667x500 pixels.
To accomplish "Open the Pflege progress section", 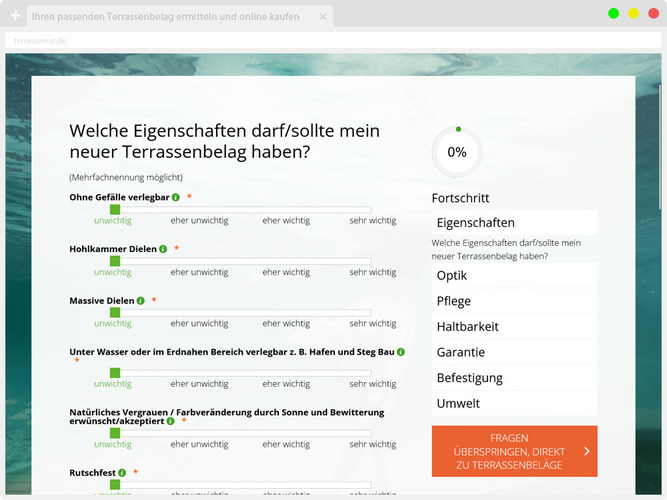I will [514, 301].
